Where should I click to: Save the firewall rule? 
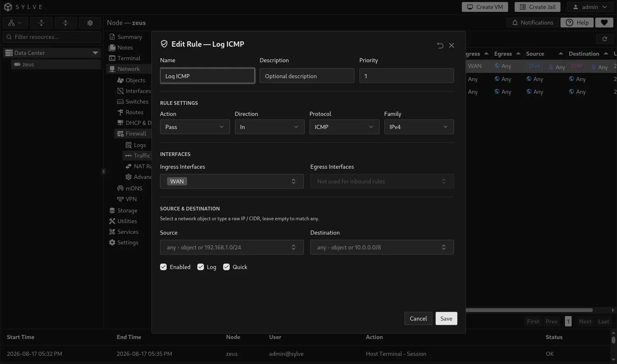click(x=446, y=319)
